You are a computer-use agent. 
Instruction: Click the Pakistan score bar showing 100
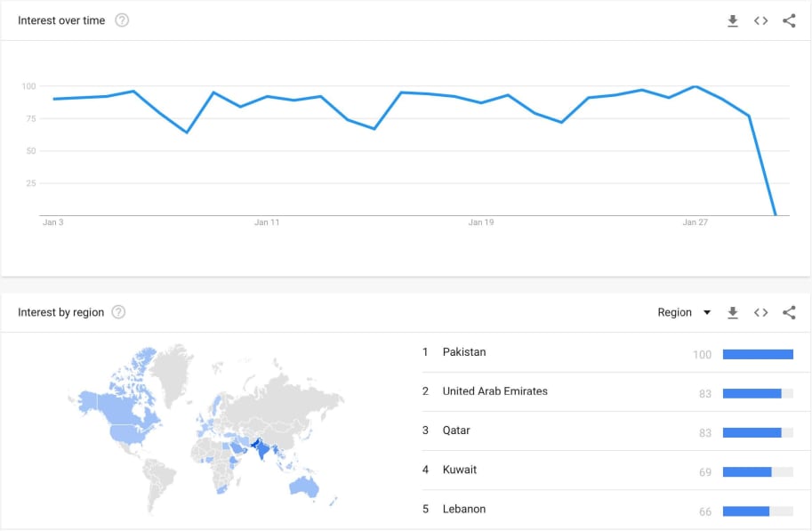coord(758,354)
